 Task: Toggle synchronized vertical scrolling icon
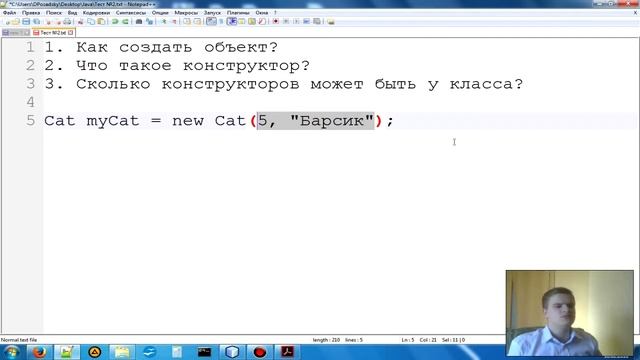(186, 21)
